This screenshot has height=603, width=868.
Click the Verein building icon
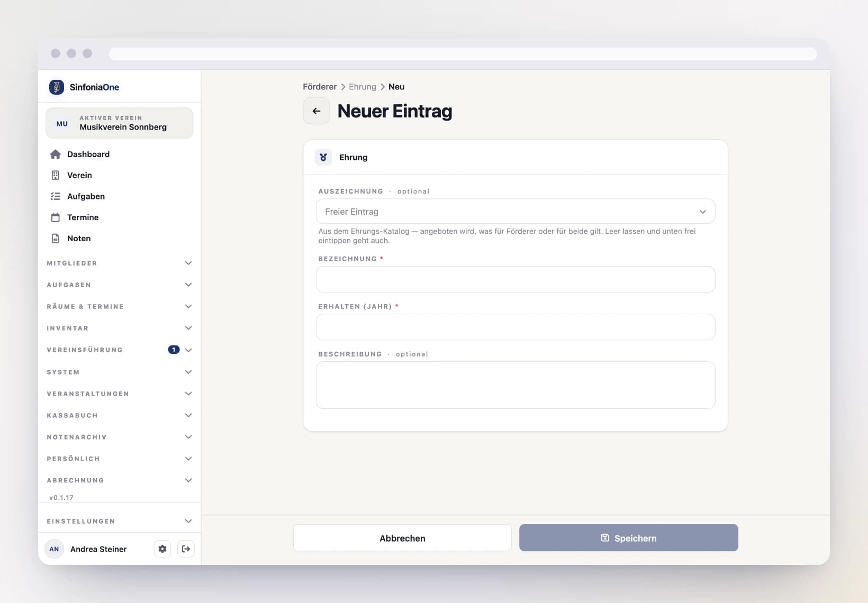pyautogui.click(x=55, y=175)
